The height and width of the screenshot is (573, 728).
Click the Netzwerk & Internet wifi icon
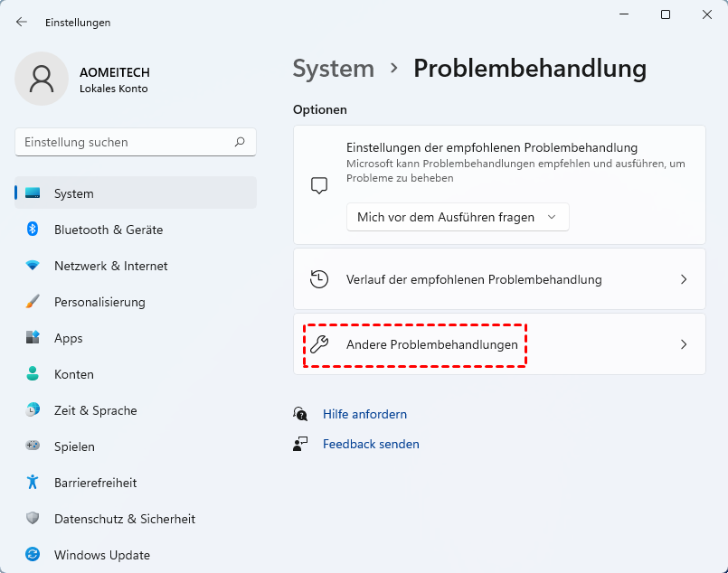click(33, 266)
